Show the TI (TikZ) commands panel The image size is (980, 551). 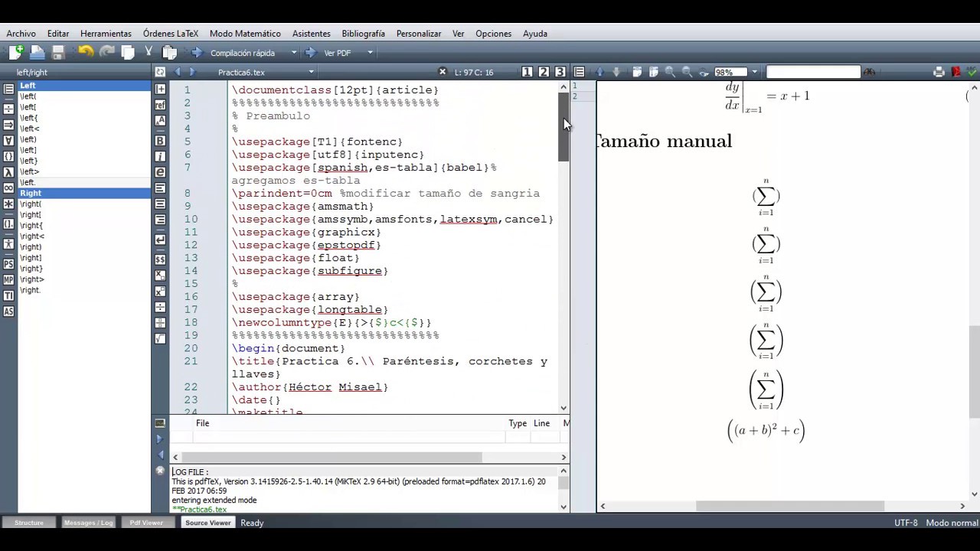[8, 295]
